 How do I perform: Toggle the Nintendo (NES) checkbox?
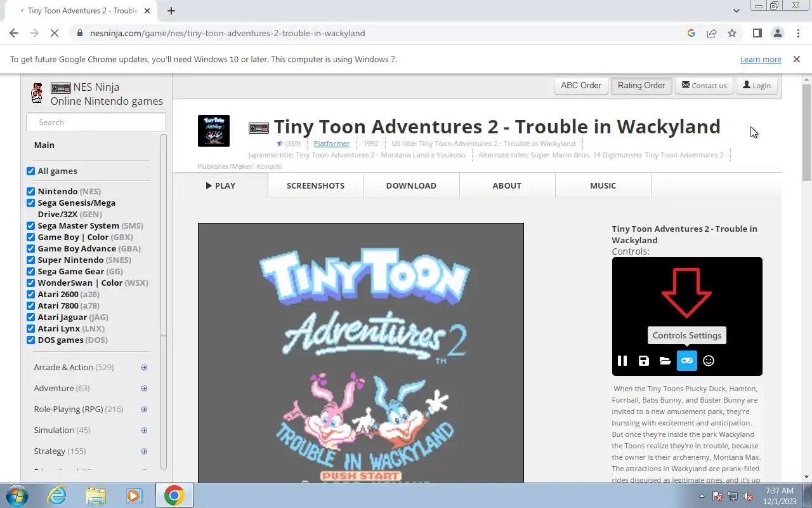(30, 191)
